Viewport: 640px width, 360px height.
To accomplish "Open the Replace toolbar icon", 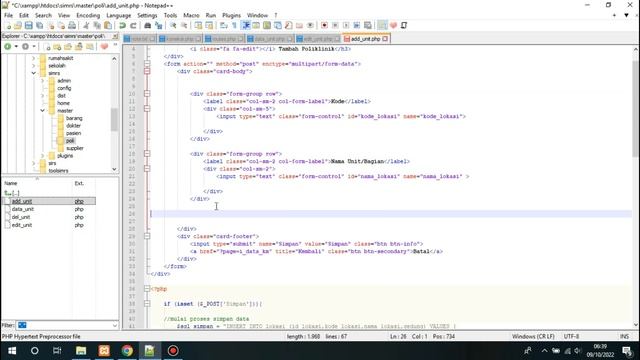I will pos(158,25).
